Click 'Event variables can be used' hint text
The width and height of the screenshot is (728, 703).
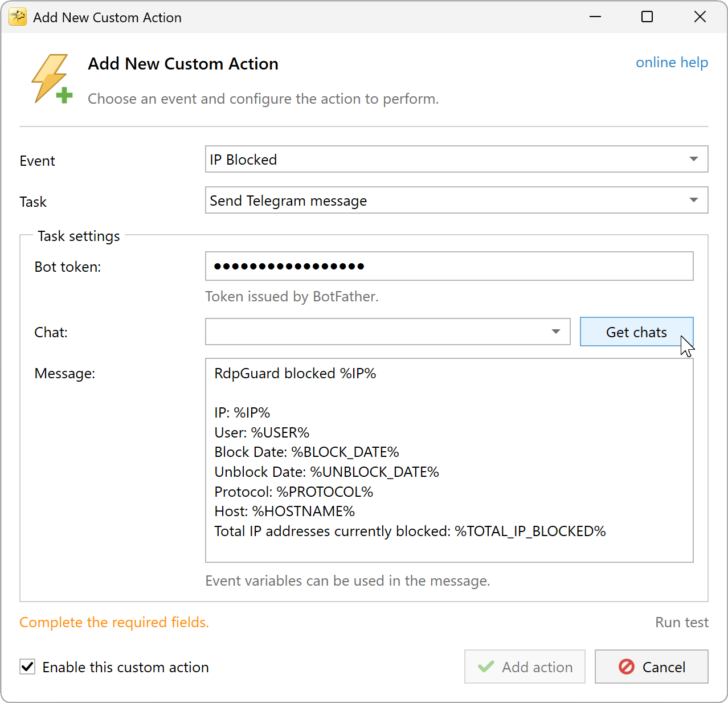click(x=347, y=581)
